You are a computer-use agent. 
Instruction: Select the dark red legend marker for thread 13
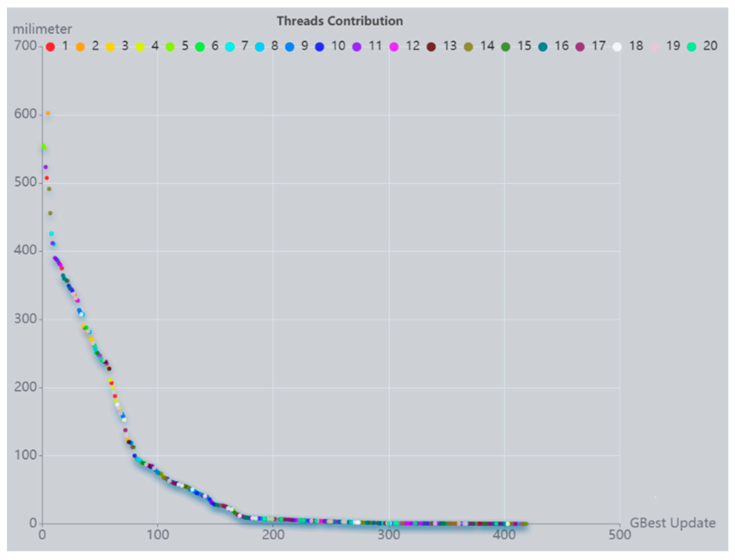pos(430,46)
